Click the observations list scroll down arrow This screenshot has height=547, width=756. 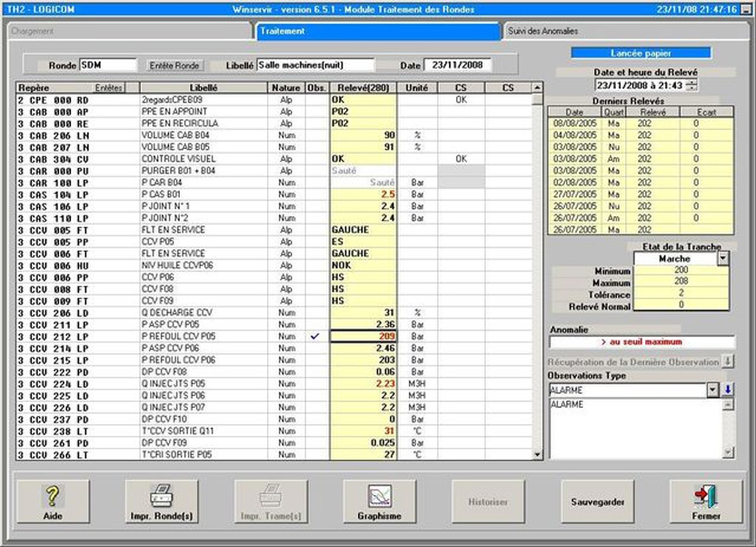coord(728,453)
